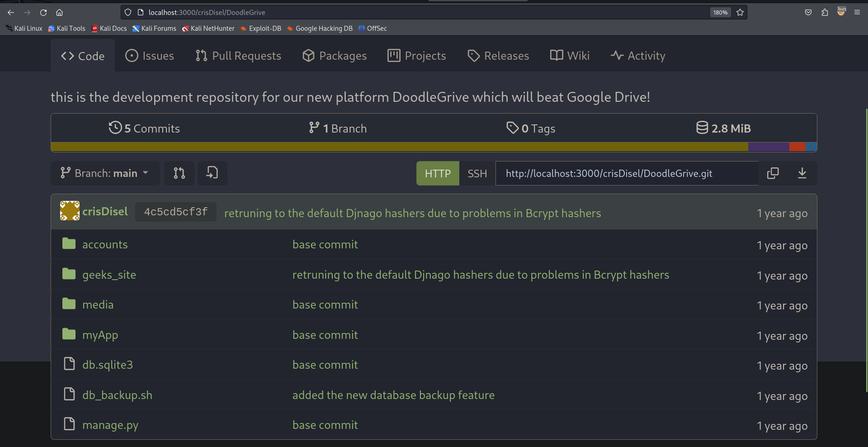The width and height of the screenshot is (868, 447).
Task: Switch clone URL to SSH
Action: click(477, 173)
